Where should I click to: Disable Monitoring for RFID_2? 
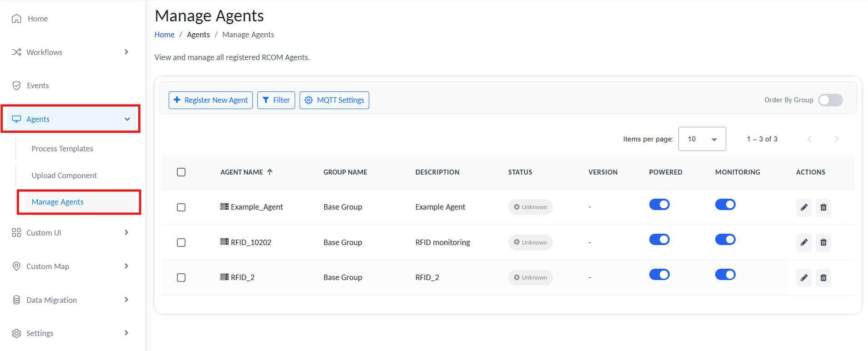click(725, 275)
